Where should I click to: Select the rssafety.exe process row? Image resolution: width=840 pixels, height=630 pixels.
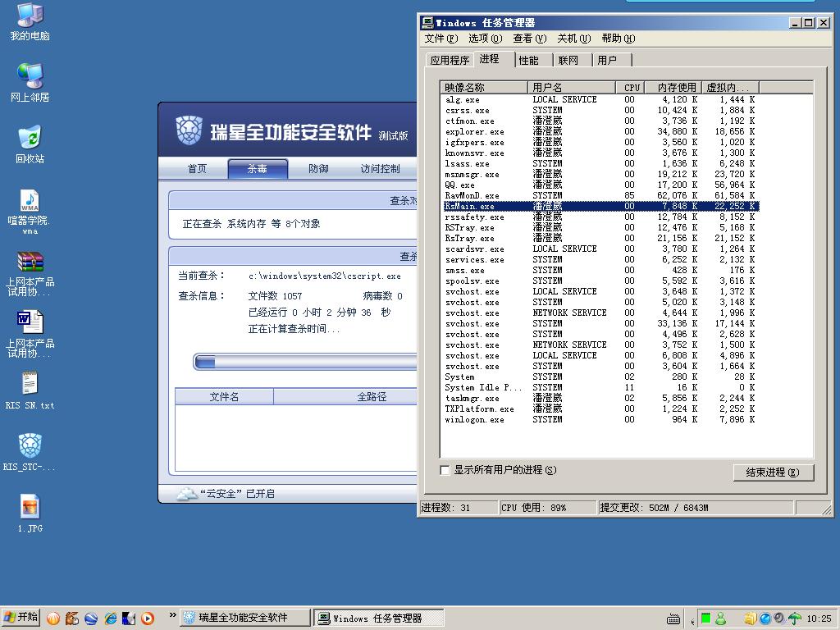click(601, 217)
